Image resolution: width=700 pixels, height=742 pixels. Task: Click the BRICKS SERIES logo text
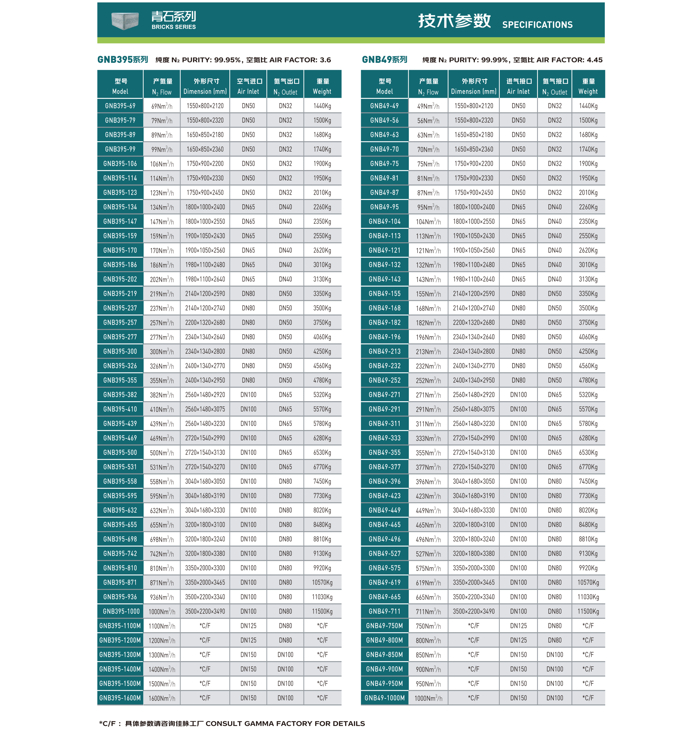174,27
